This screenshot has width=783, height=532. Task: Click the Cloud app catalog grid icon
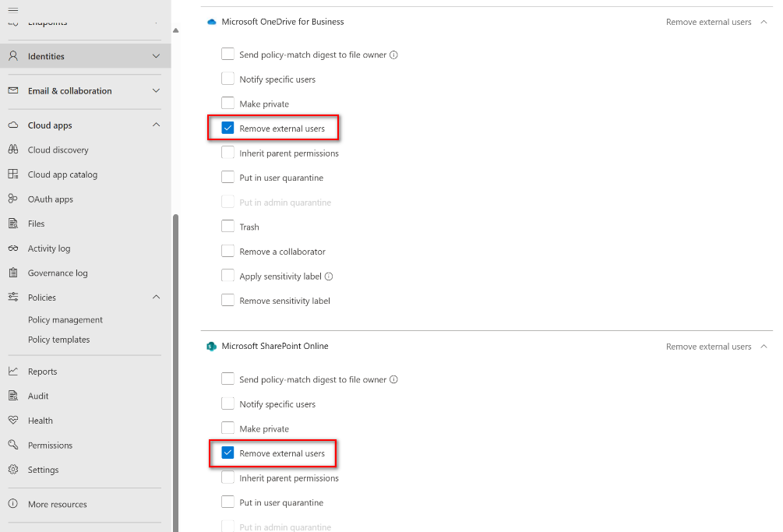[13, 174]
